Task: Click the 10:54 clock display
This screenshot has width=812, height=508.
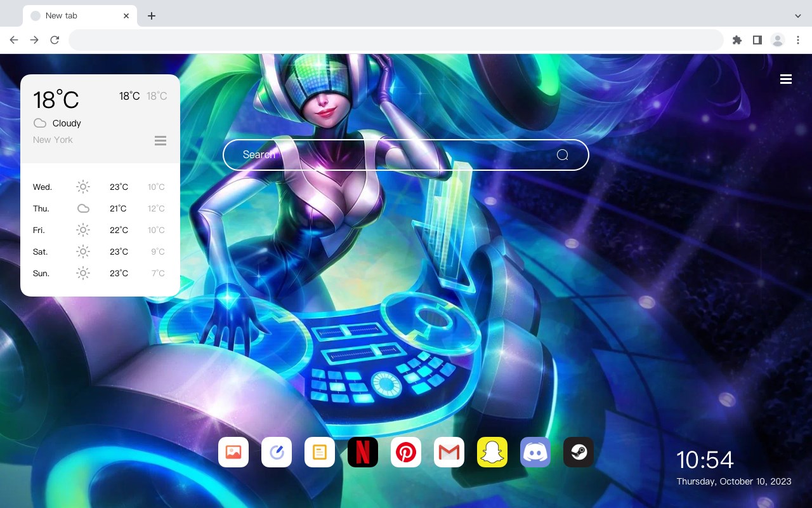Action: pyautogui.click(x=705, y=460)
